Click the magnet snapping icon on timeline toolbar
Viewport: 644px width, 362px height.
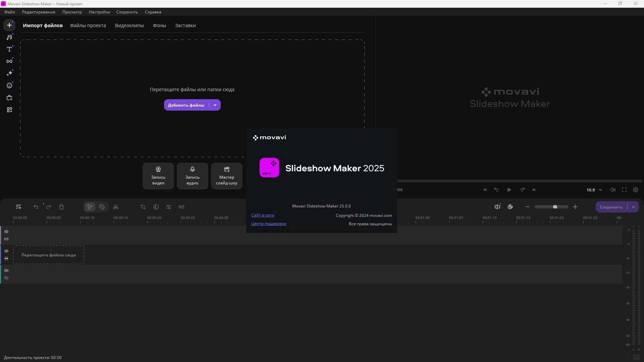[x=511, y=207]
